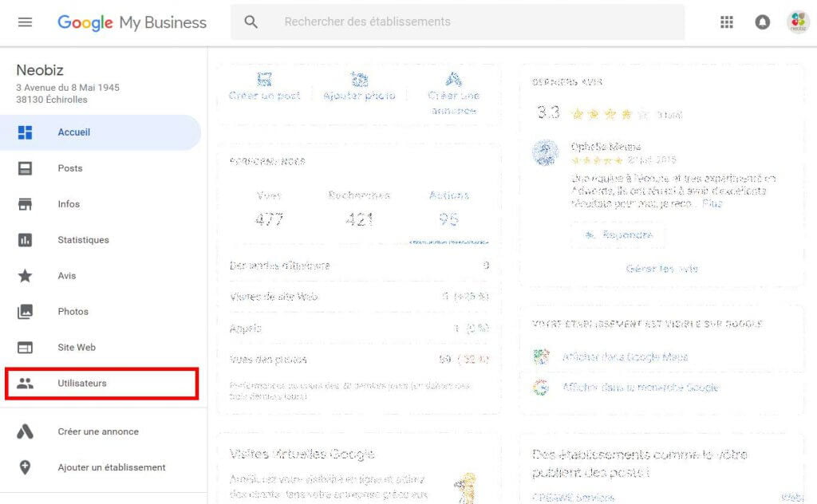
Task: Click the Google search G icon
Action: tap(542, 388)
